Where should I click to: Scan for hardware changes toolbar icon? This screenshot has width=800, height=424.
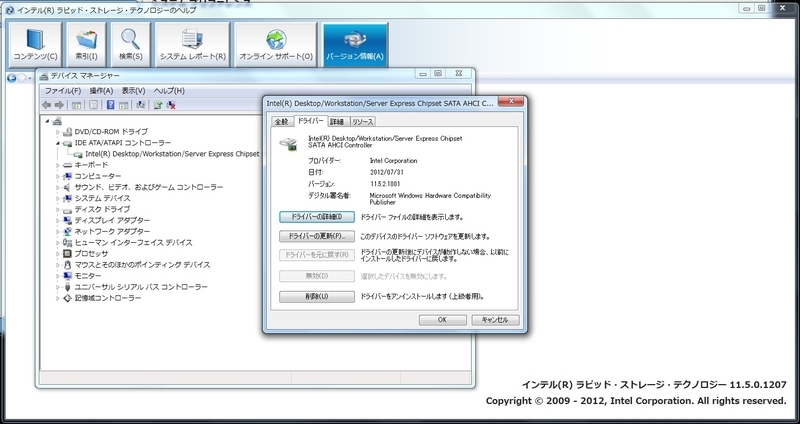pyautogui.click(x=141, y=105)
